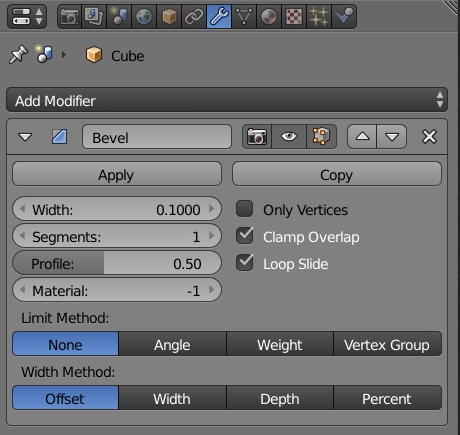Uncheck the Clamp Overlap option
The image size is (460, 435).
click(x=245, y=236)
